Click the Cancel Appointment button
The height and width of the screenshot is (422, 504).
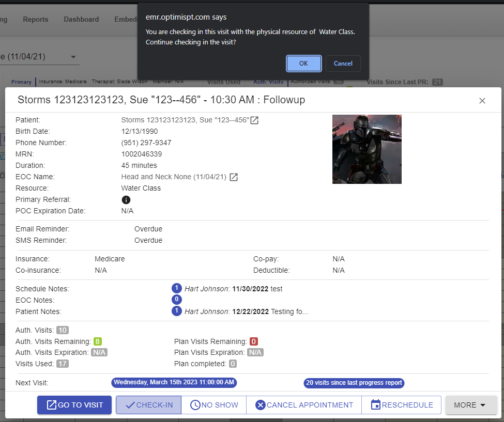pyautogui.click(x=304, y=405)
